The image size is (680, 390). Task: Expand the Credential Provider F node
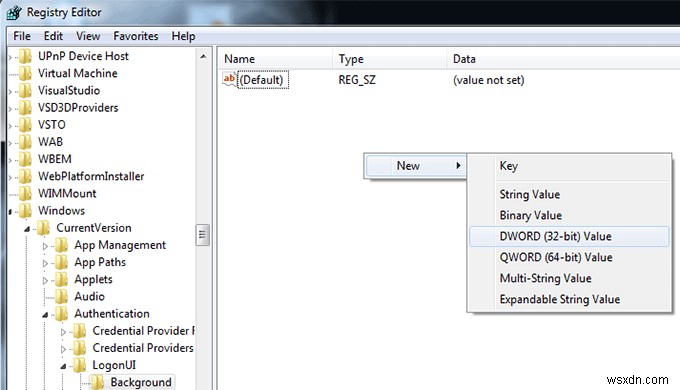point(63,332)
